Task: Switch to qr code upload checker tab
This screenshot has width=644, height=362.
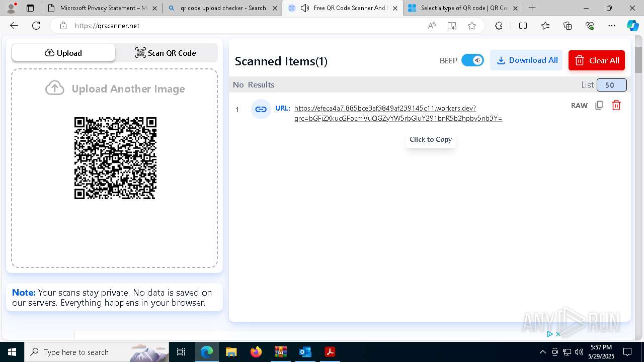Action: (x=221, y=8)
